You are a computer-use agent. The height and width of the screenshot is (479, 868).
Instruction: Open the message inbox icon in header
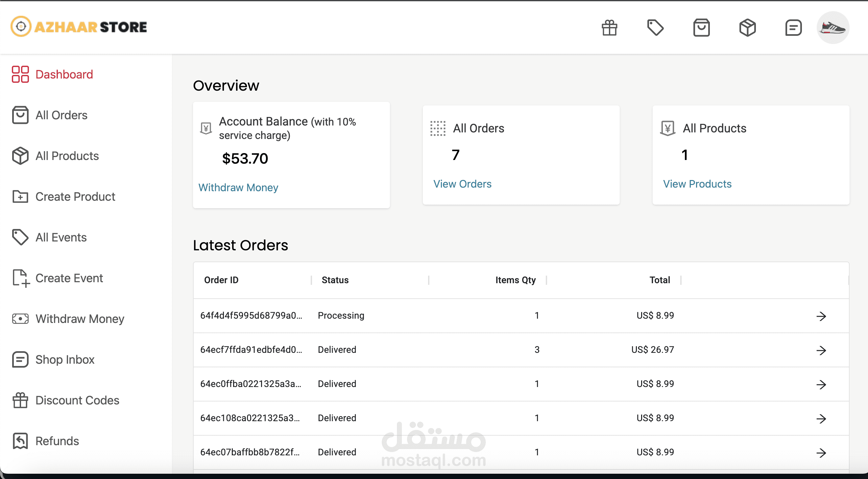pos(793,28)
